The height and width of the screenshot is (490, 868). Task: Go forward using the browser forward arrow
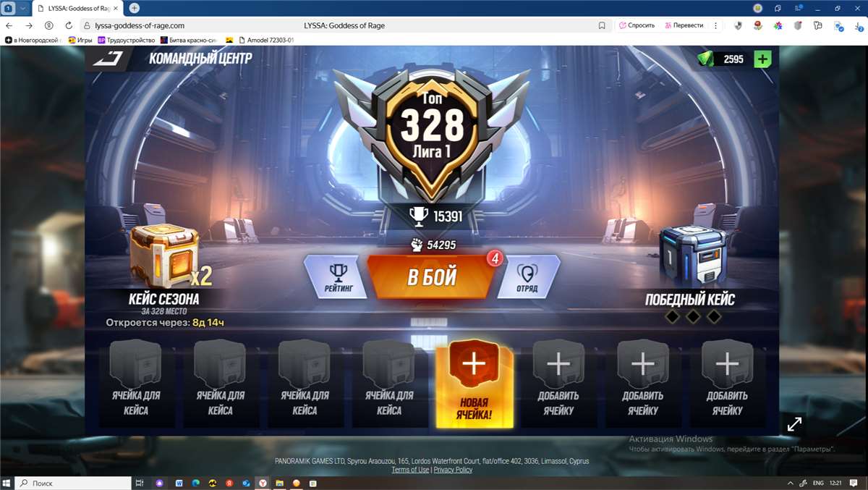click(x=29, y=25)
